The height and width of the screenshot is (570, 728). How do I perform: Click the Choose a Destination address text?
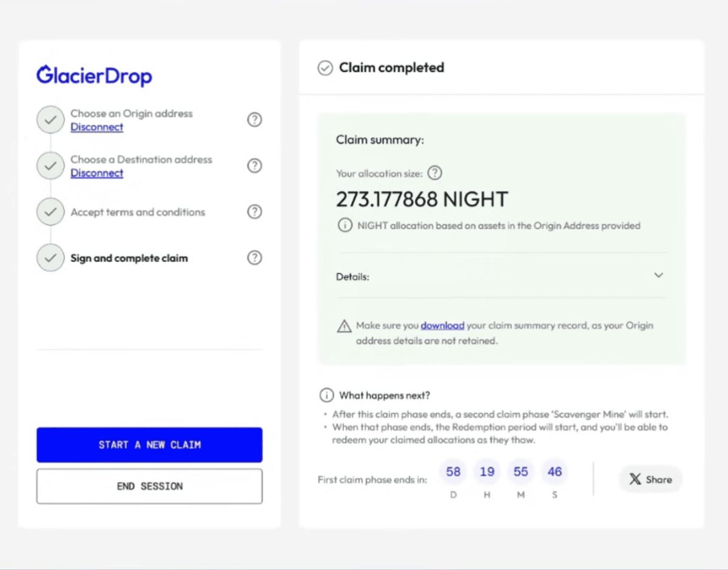[x=141, y=159]
